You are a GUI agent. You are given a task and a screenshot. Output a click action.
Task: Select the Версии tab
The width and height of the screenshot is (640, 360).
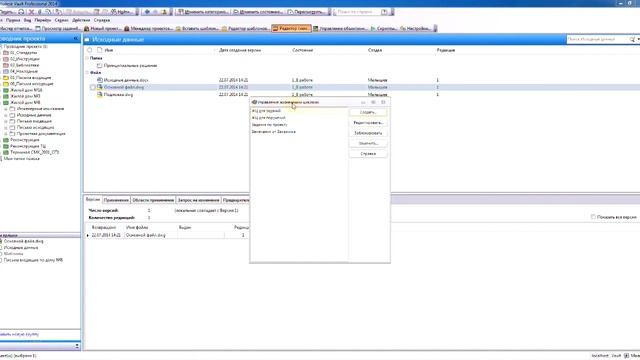(x=93, y=200)
